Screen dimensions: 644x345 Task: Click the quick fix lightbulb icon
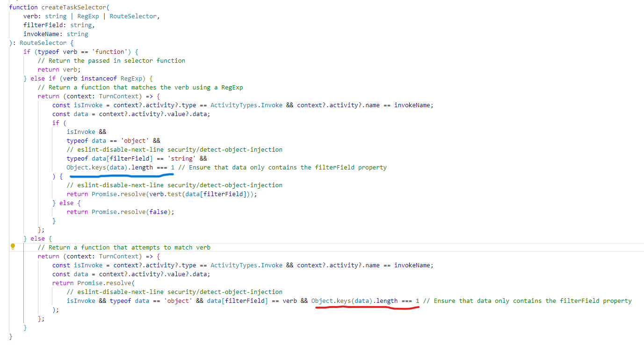point(13,247)
